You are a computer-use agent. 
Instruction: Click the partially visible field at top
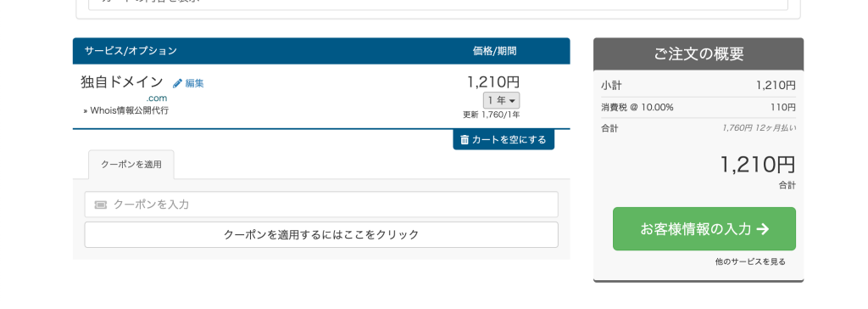438,4
